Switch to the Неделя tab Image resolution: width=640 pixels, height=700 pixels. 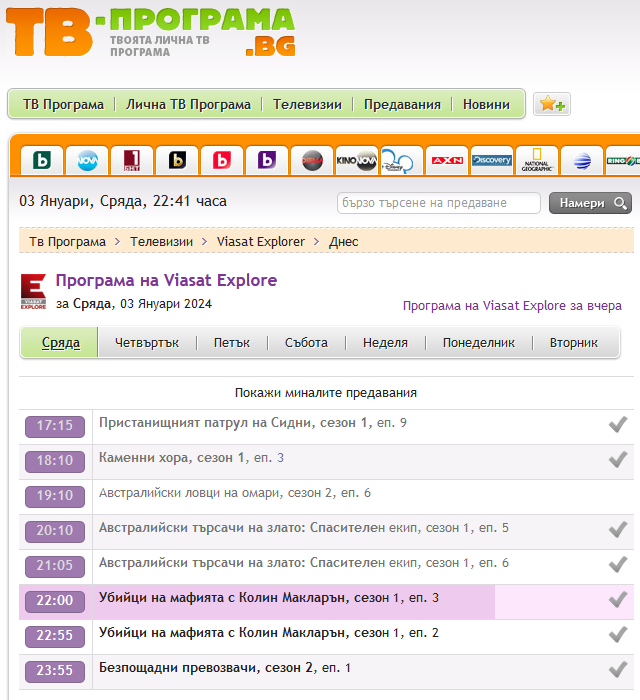click(385, 342)
